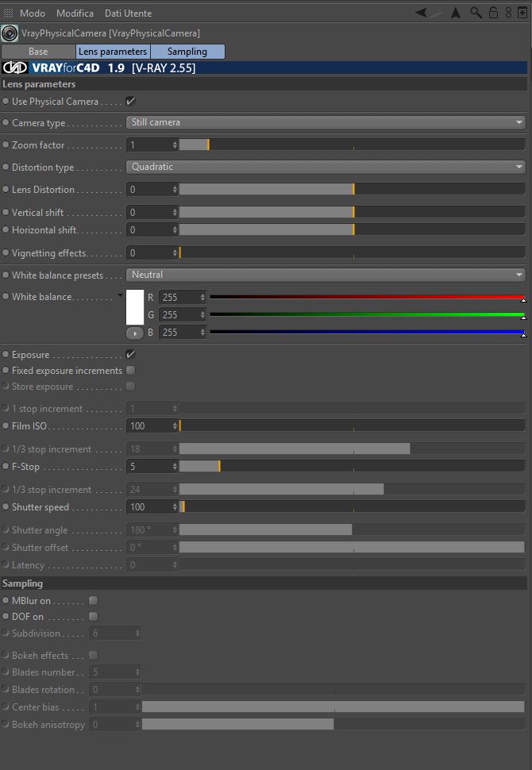Click the keyframe dot for Use Physical Camera
The image size is (532, 770).
[x=6, y=101]
